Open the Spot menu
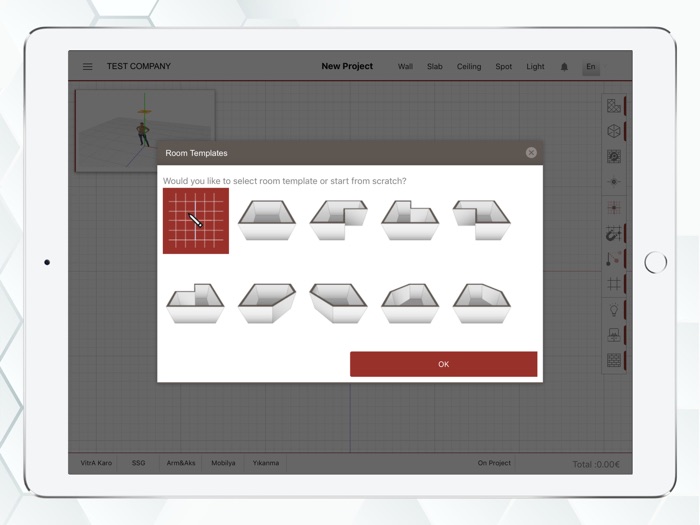The height and width of the screenshot is (525, 700). click(x=504, y=67)
